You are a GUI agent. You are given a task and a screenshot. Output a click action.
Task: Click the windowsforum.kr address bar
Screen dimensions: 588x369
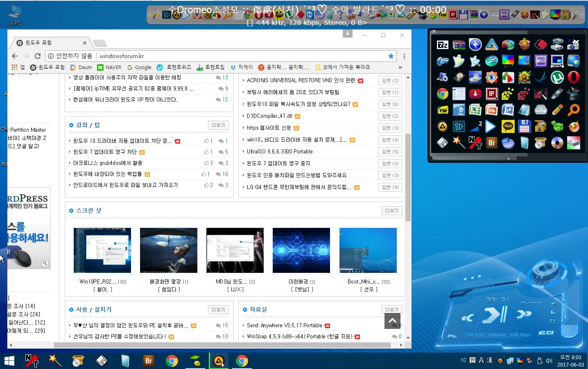(x=221, y=56)
